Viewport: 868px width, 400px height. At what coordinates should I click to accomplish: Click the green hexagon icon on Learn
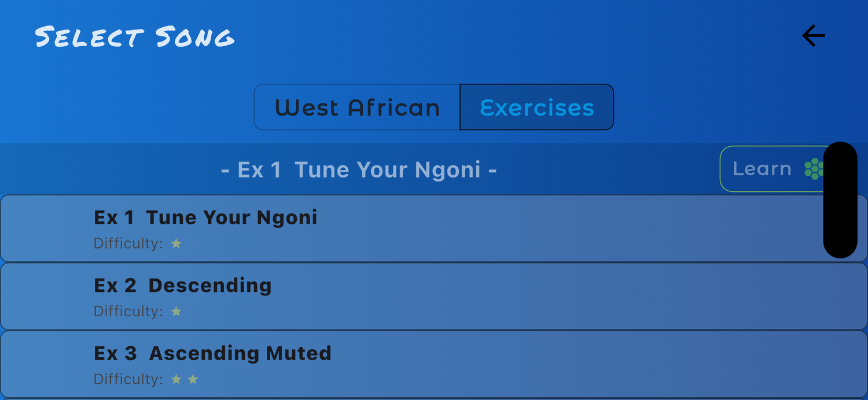click(x=814, y=168)
